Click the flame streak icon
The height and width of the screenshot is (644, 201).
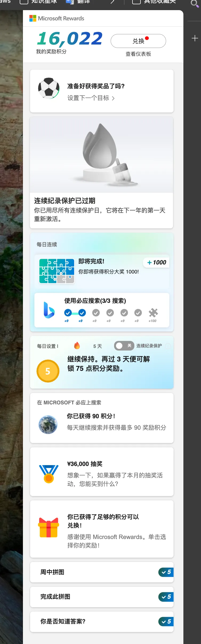[x=77, y=346]
